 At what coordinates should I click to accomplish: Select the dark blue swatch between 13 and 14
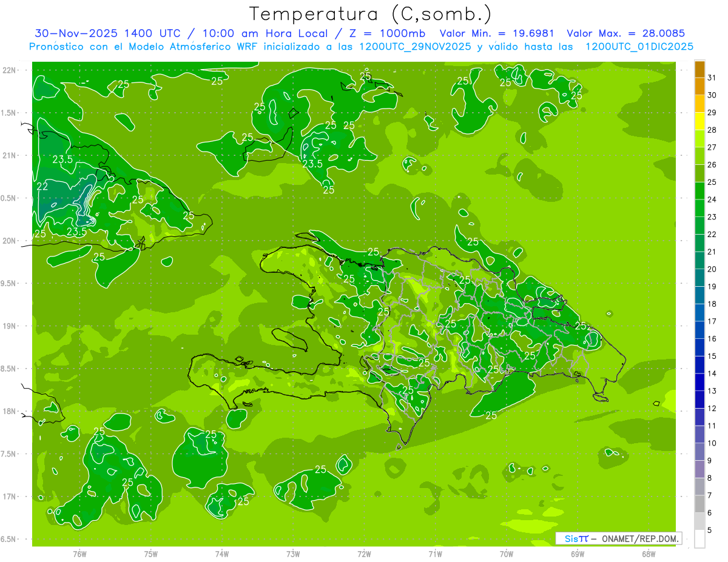point(699,382)
